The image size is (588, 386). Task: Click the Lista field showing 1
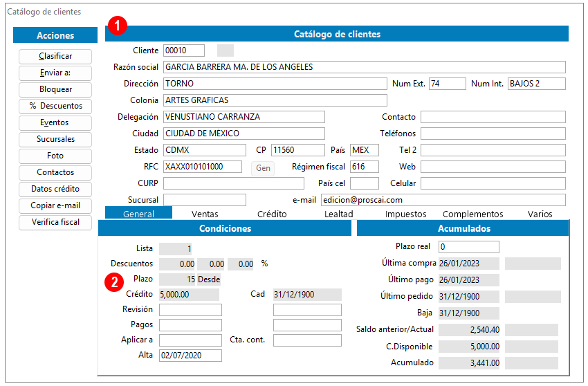click(x=176, y=249)
